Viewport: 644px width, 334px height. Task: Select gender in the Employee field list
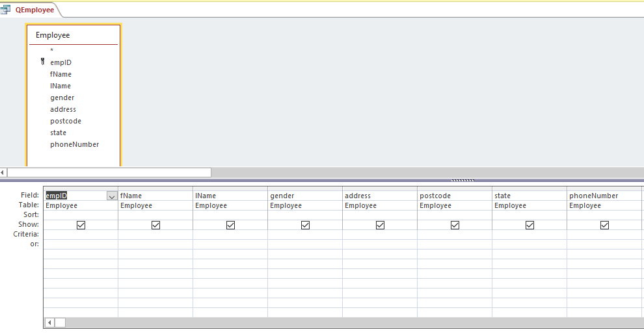point(62,97)
